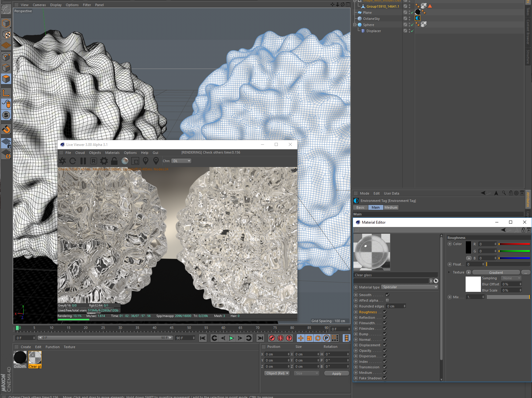Collapse the Sphere object tree node

pyautogui.click(x=355, y=25)
